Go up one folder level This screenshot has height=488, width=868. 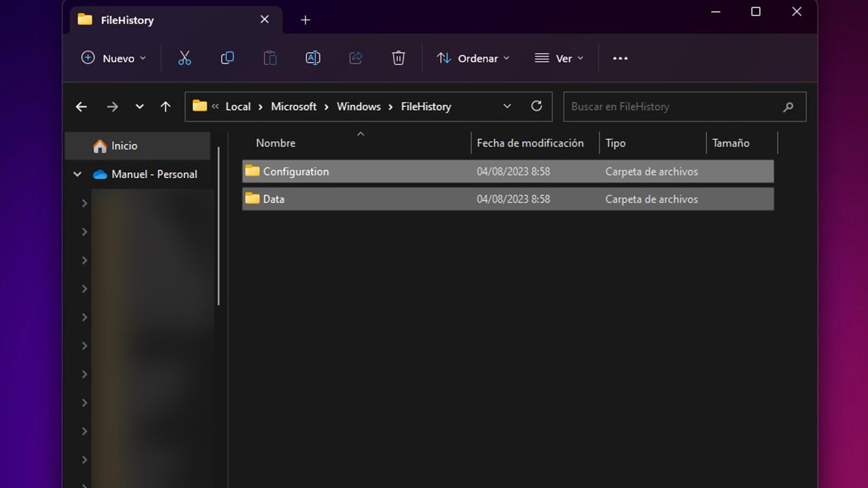[165, 107]
